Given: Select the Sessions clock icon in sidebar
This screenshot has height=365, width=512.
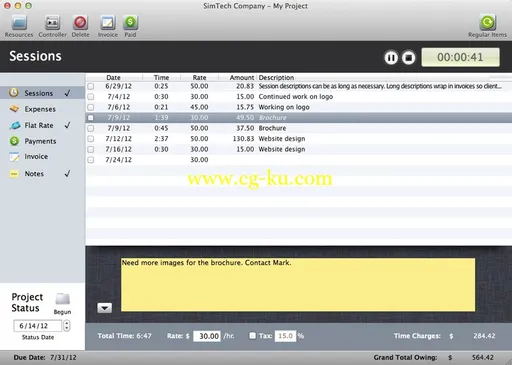Looking at the screenshot, I should click(x=14, y=93).
